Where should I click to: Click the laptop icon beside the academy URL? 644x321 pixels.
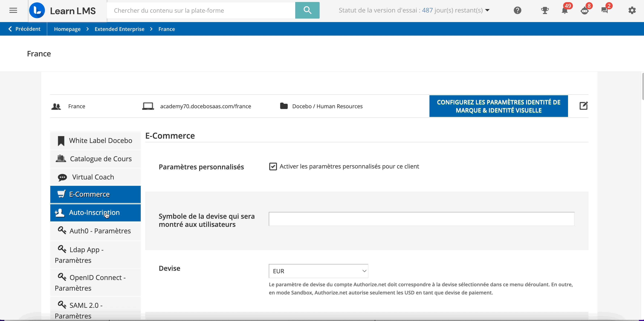tap(148, 106)
